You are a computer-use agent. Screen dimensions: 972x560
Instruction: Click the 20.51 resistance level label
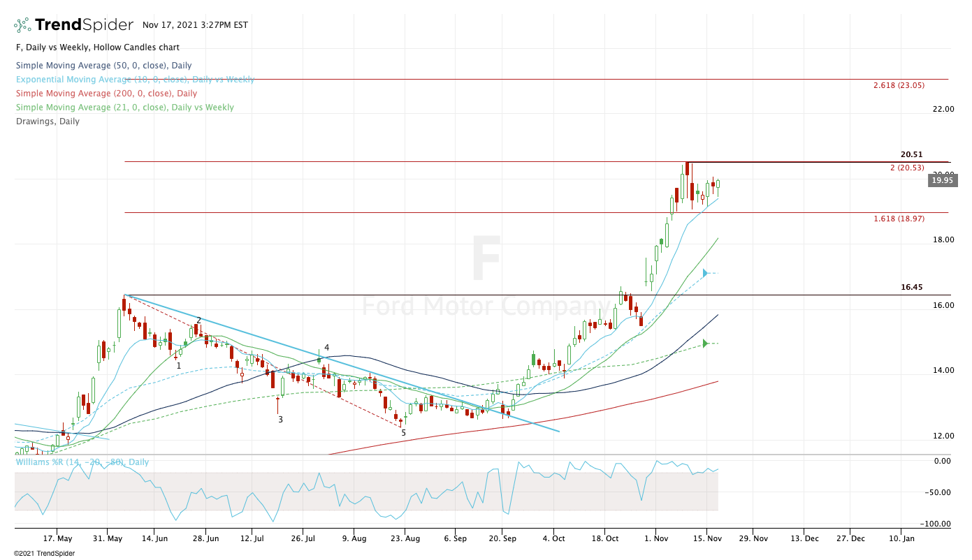point(912,155)
